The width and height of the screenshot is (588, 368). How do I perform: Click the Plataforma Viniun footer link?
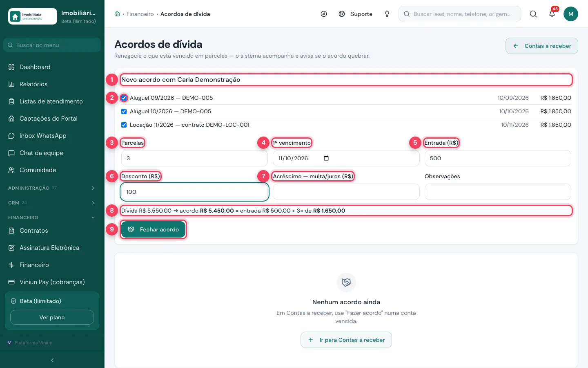click(x=30, y=343)
